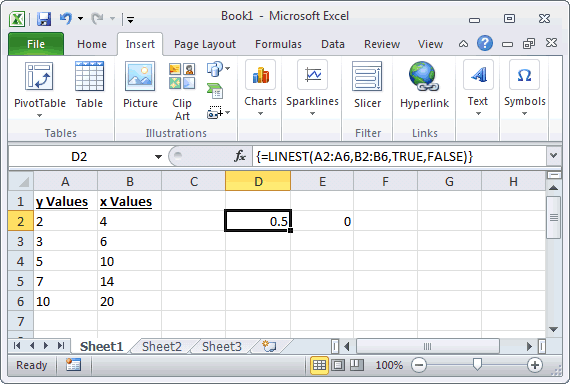Select cell A5 containing 7
570x384 pixels.
(65, 281)
